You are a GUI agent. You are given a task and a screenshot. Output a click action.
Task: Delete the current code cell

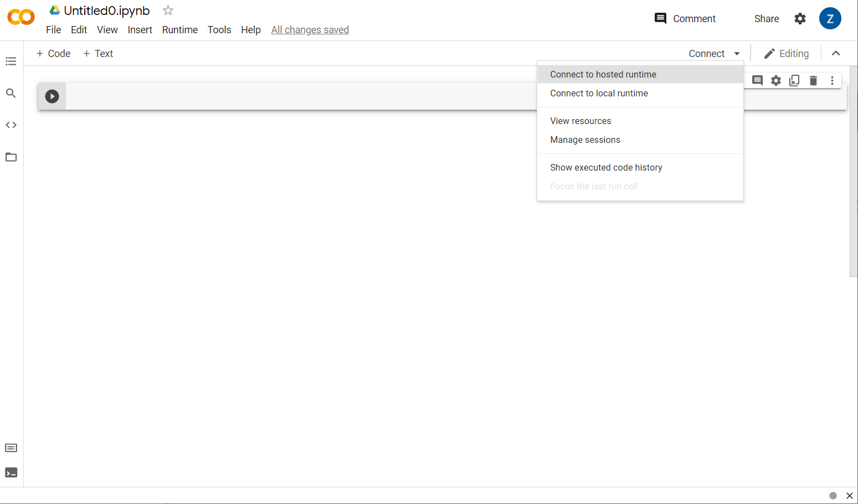coord(813,80)
